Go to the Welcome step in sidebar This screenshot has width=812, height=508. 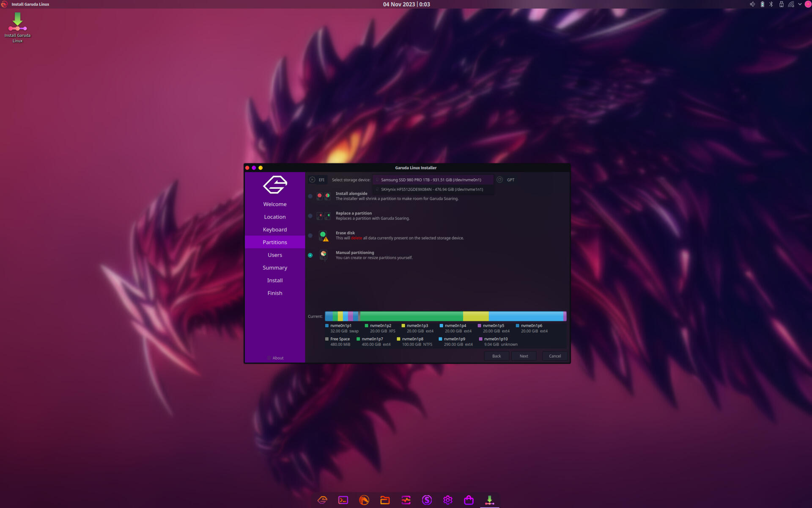tap(275, 204)
